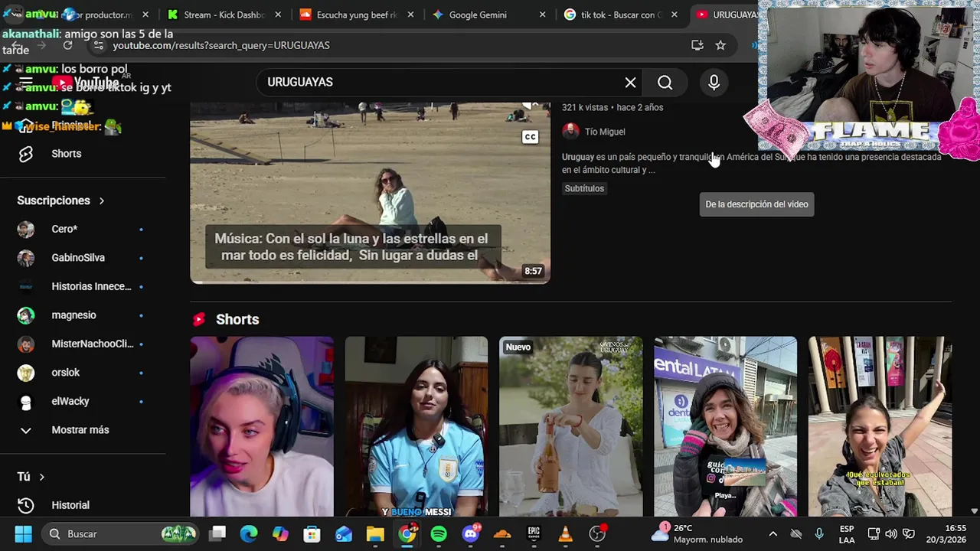Open the Short with dental LATAM storefront
The image size is (980, 551).
click(x=725, y=426)
